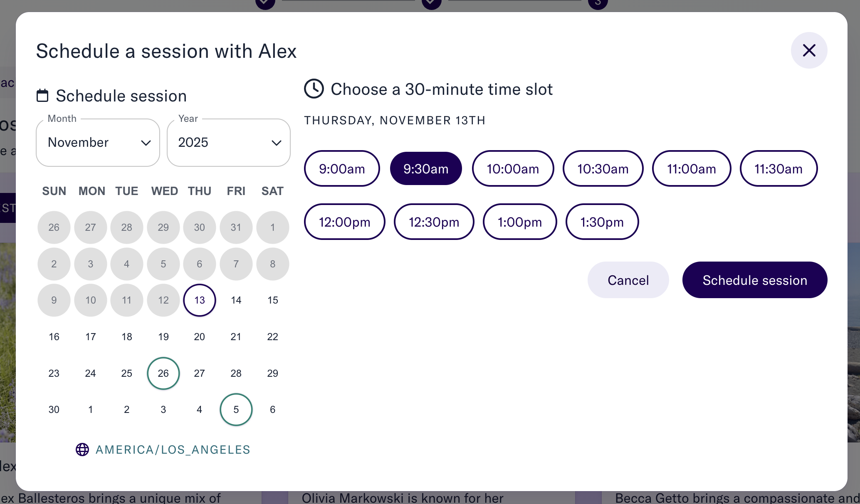Select the 9:00am time slot

point(342,168)
